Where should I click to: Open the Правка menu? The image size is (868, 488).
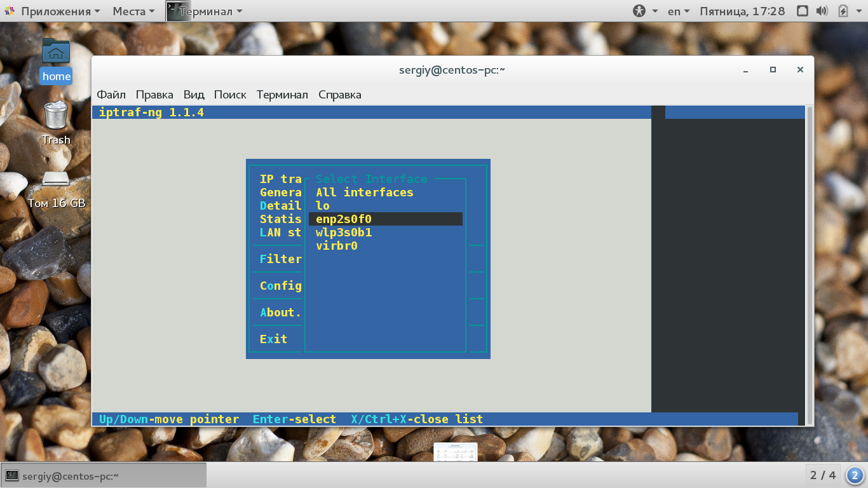[154, 95]
